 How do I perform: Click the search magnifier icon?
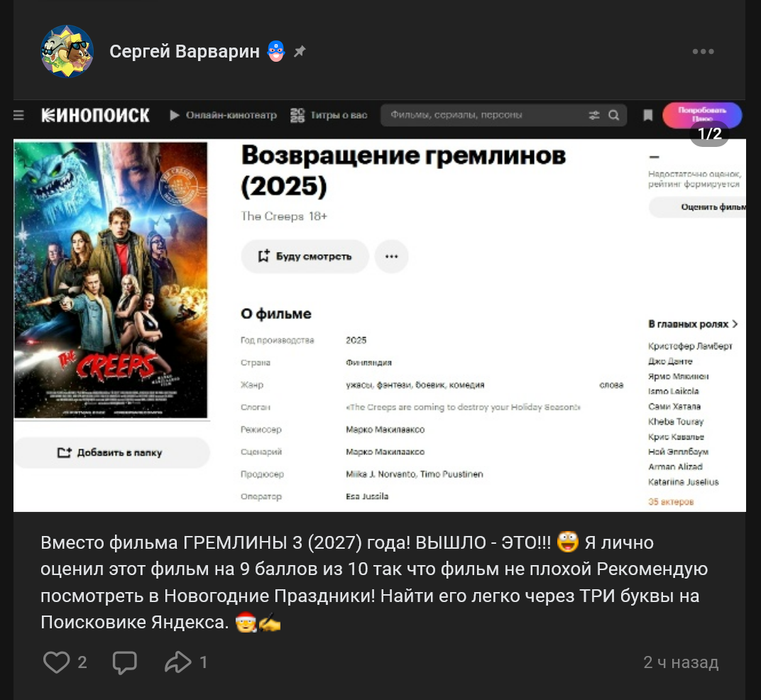click(614, 116)
